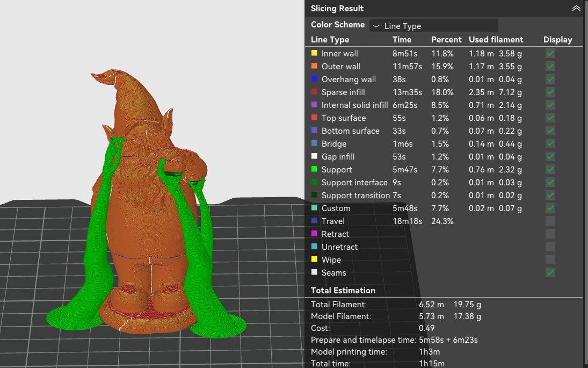Click the red Sparse infill color swatch
This screenshot has height=368, width=588.
click(x=314, y=92)
